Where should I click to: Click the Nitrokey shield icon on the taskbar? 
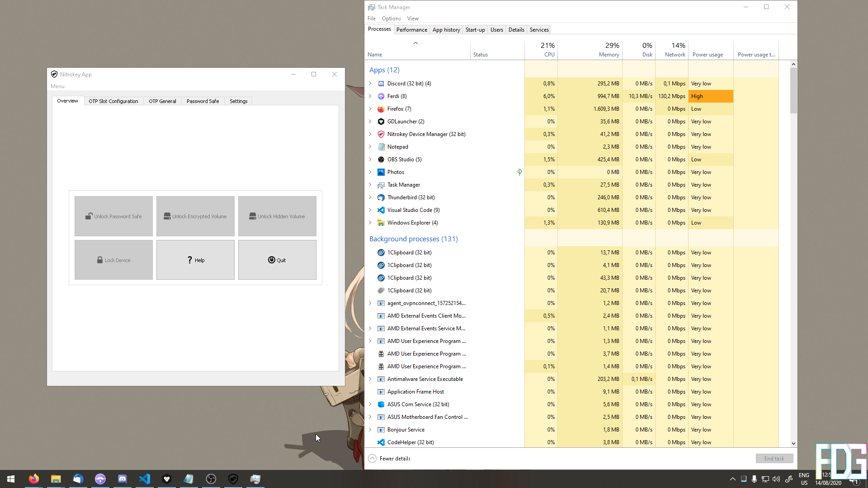233,479
